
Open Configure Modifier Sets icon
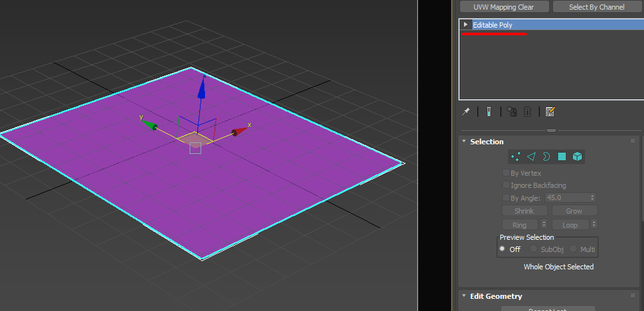tap(550, 112)
